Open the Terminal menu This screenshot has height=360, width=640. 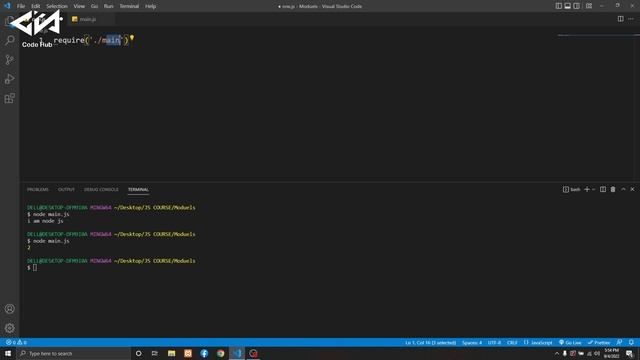click(129, 6)
